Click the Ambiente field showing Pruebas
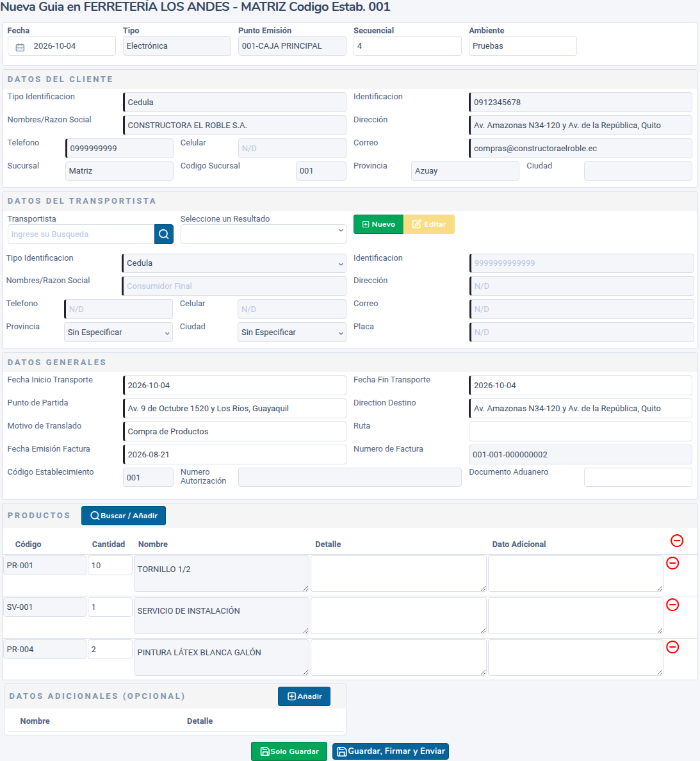The image size is (700, 761). pos(523,46)
